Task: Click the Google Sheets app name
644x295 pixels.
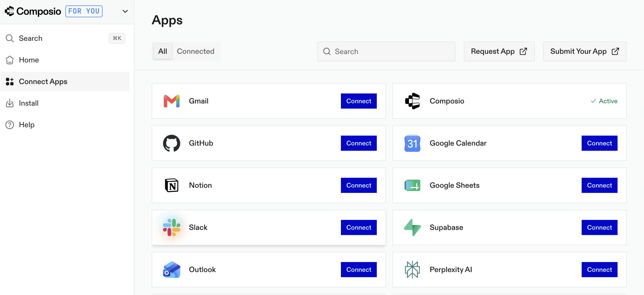Action: click(455, 185)
